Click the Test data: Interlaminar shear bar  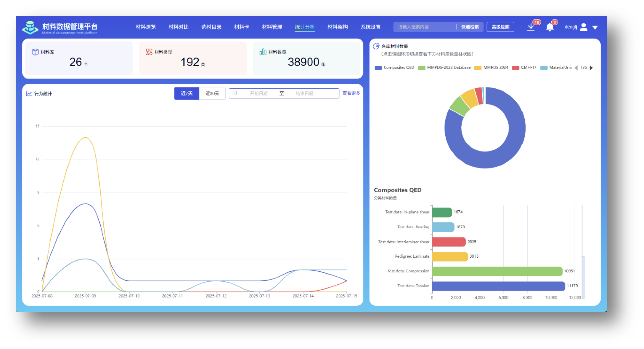pyautogui.click(x=449, y=242)
